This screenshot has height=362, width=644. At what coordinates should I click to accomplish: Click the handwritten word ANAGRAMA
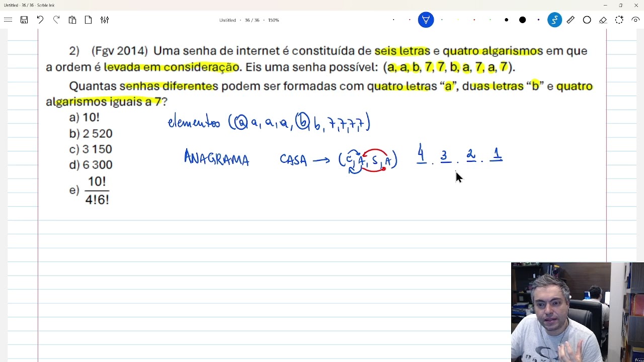216,158
